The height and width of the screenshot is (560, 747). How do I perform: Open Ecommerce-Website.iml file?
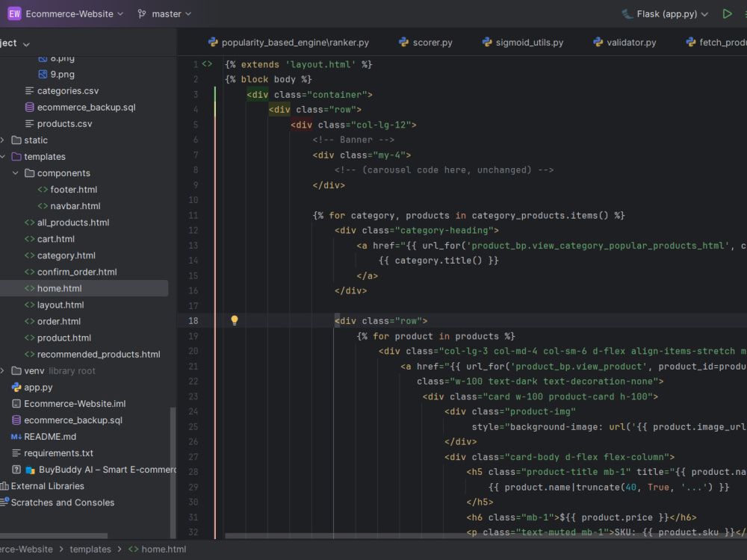coord(75,404)
